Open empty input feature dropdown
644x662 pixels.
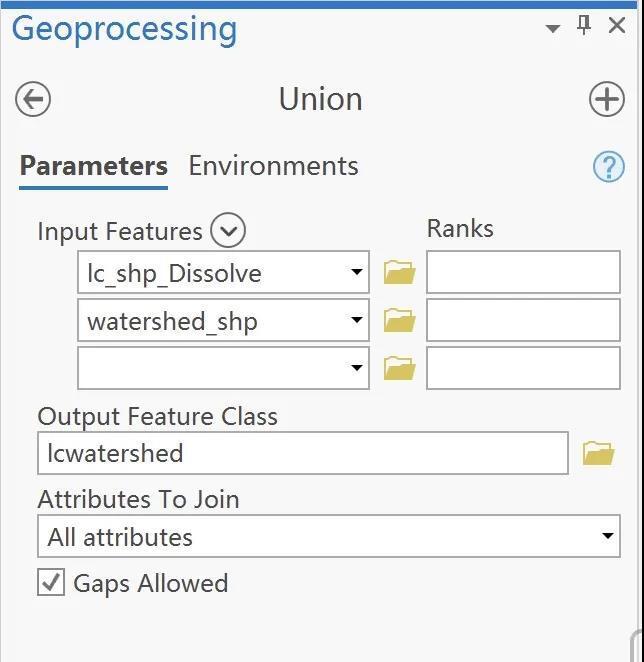[357, 368]
